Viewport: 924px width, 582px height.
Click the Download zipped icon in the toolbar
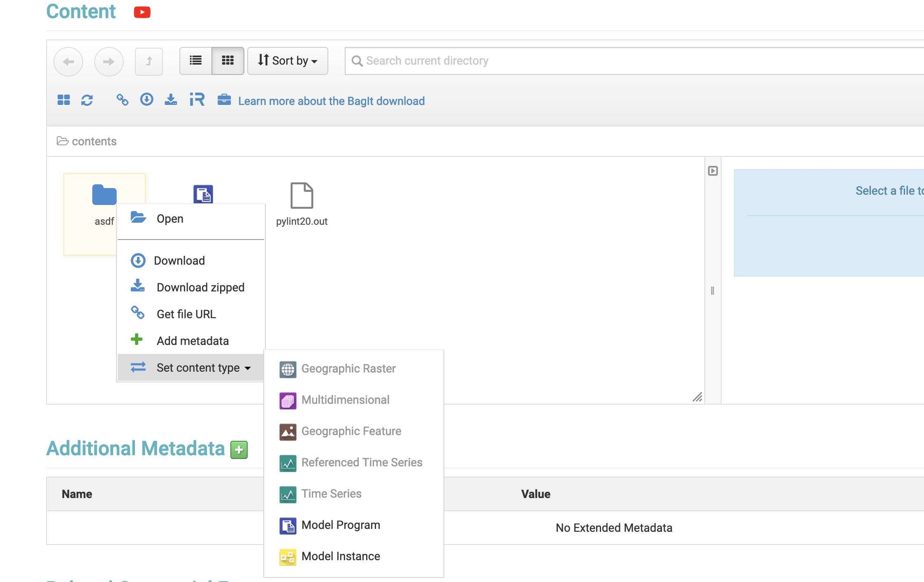coord(171,100)
